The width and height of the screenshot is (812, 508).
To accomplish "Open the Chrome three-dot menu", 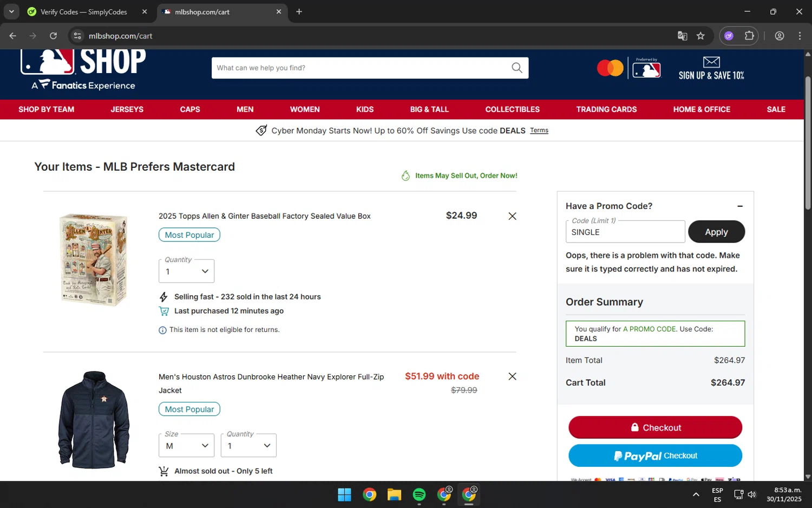I will [x=800, y=36].
